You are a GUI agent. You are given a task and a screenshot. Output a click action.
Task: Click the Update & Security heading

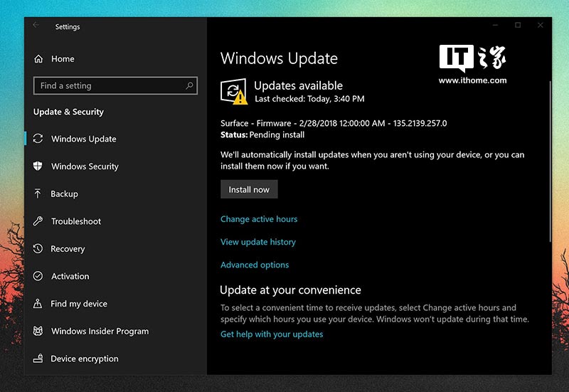[x=68, y=112]
